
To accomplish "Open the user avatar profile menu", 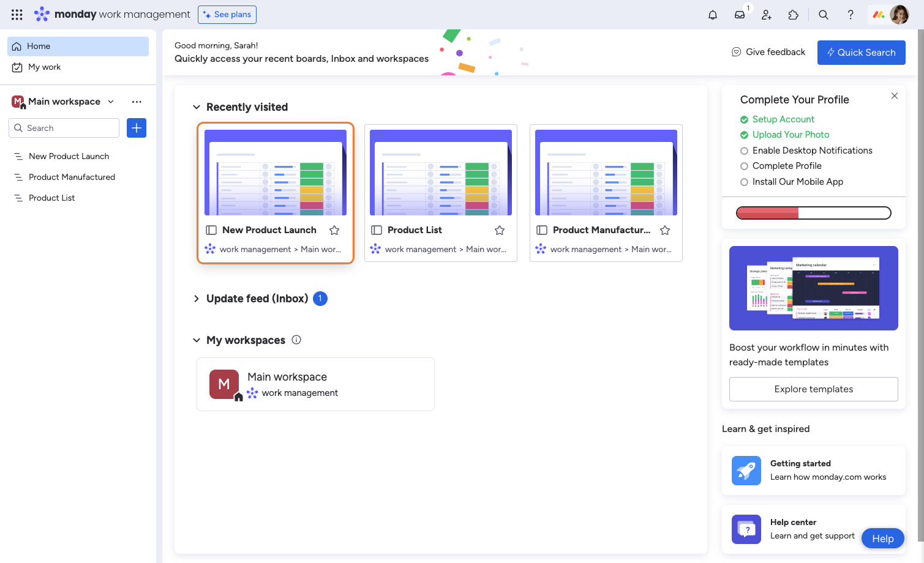I will pos(900,15).
